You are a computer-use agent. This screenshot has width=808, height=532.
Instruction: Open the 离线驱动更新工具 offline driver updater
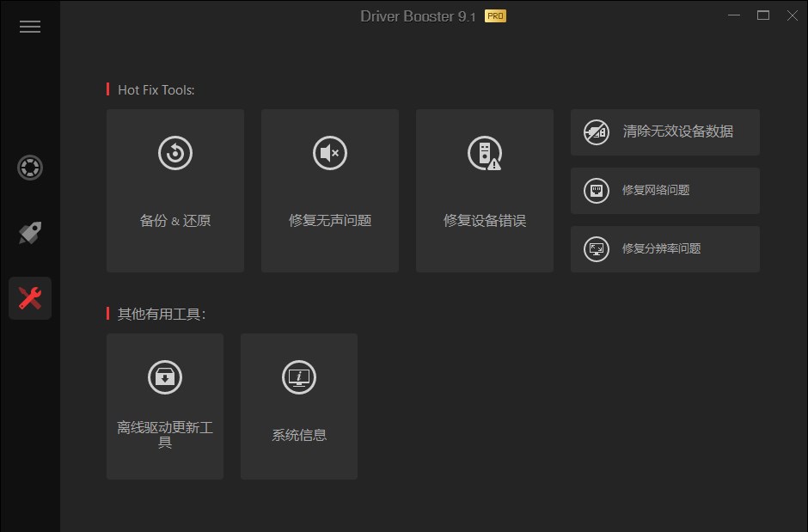click(x=164, y=406)
